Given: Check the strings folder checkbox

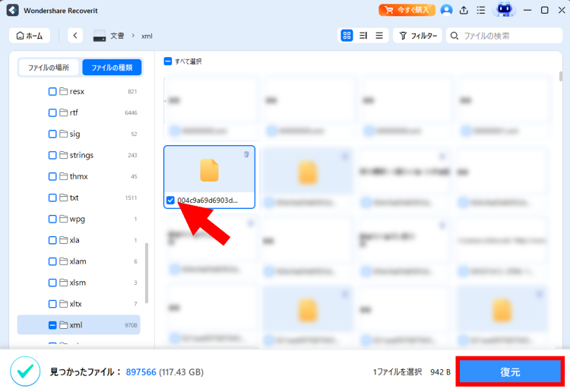Looking at the screenshot, I should [52, 155].
